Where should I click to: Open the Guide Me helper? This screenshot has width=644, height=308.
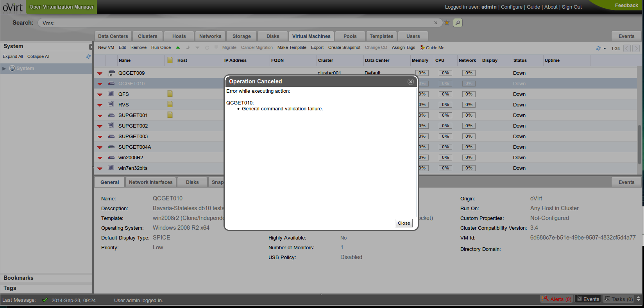click(x=432, y=48)
